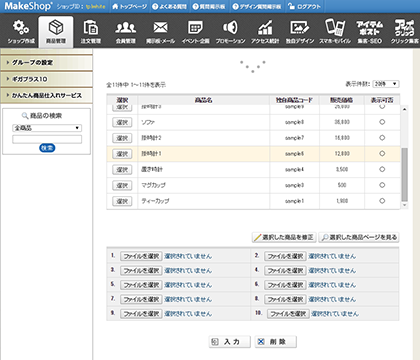Expand かんたん商品仕入れサービス sidebar section
Viewport: 420px width, 360px height.
[46, 95]
